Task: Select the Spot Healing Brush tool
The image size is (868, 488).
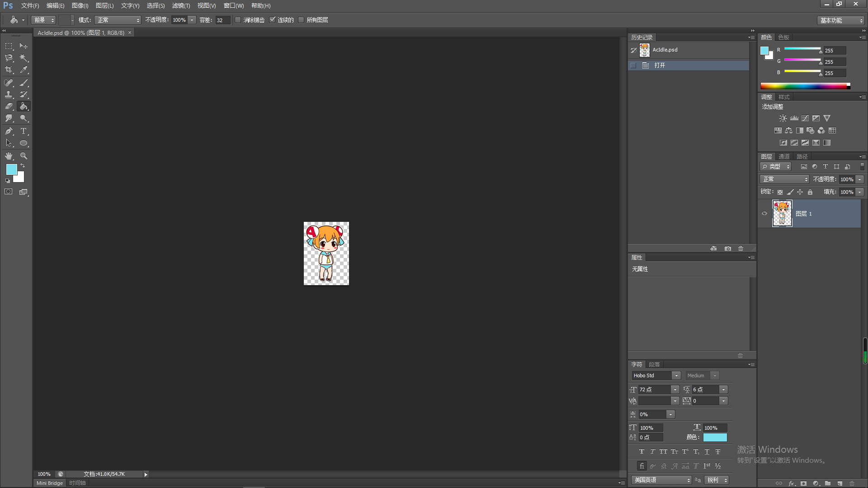Action: (9, 83)
